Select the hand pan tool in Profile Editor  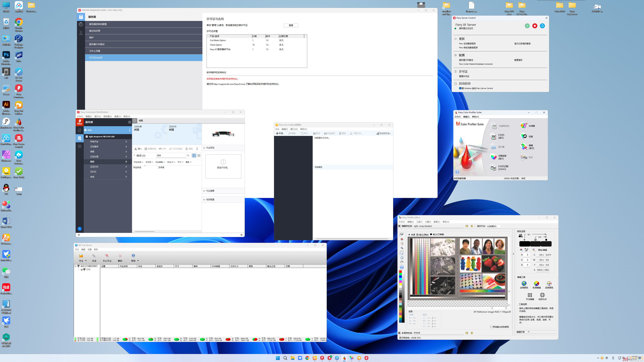[402, 244]
